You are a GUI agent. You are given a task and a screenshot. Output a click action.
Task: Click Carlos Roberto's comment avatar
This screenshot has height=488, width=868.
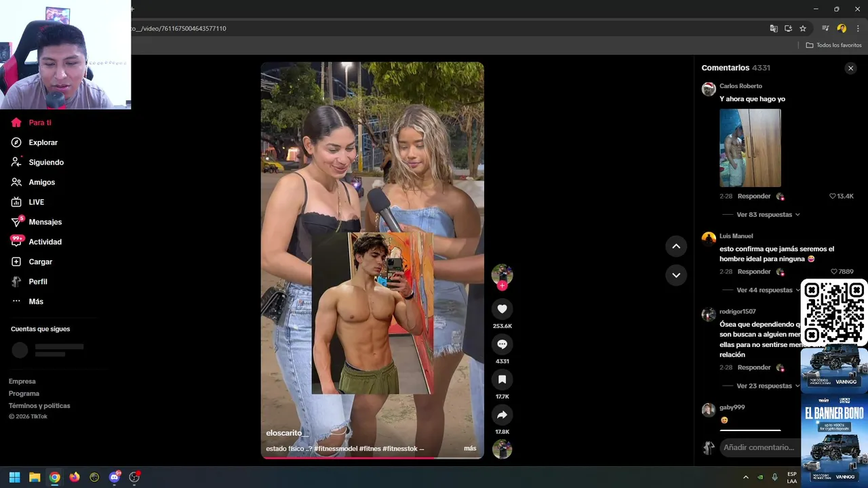709,89
